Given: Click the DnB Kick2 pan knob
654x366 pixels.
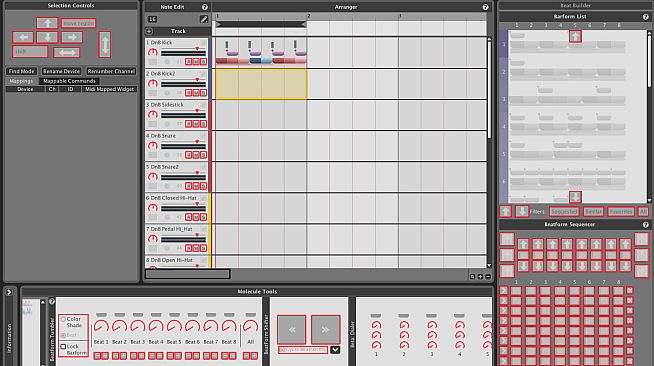Looking at the screenshot, I should [x=153, y=83].
